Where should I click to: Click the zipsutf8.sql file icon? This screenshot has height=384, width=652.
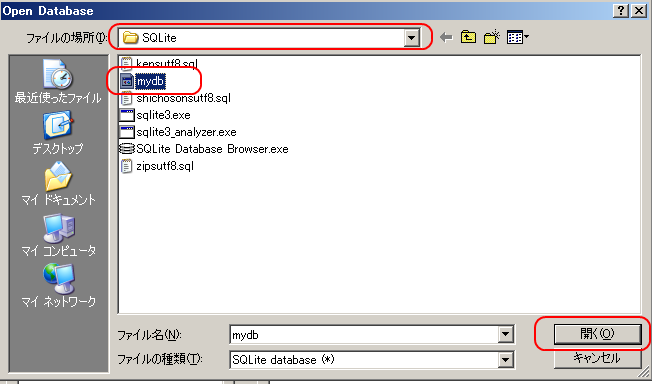(x=126, y=166)
